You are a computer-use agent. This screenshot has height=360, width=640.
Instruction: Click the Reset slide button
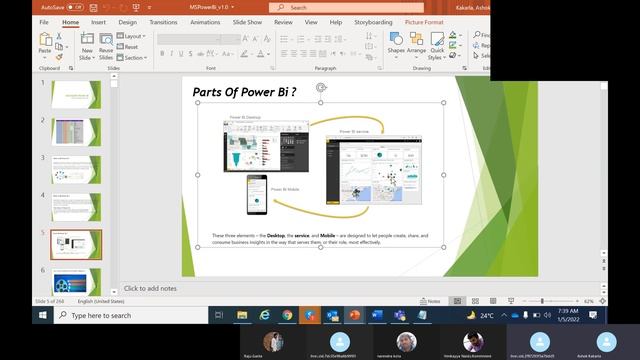[127, 47]
